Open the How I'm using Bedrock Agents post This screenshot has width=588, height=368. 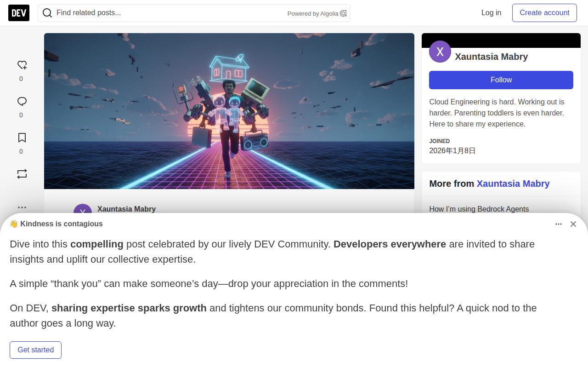[x=479, y=209]
